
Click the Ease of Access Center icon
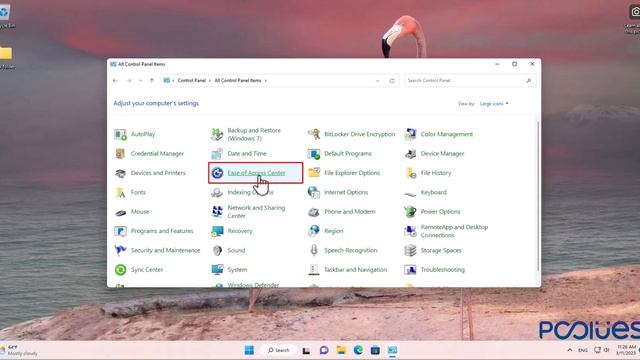pos(217,173)
